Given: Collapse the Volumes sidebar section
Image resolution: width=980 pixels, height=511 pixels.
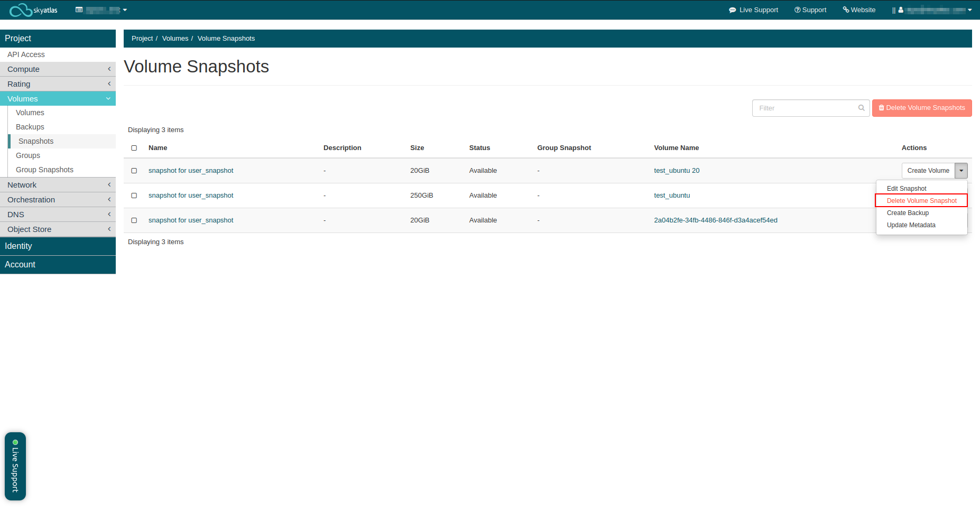Looking at the screenshot, I should 58,99.
